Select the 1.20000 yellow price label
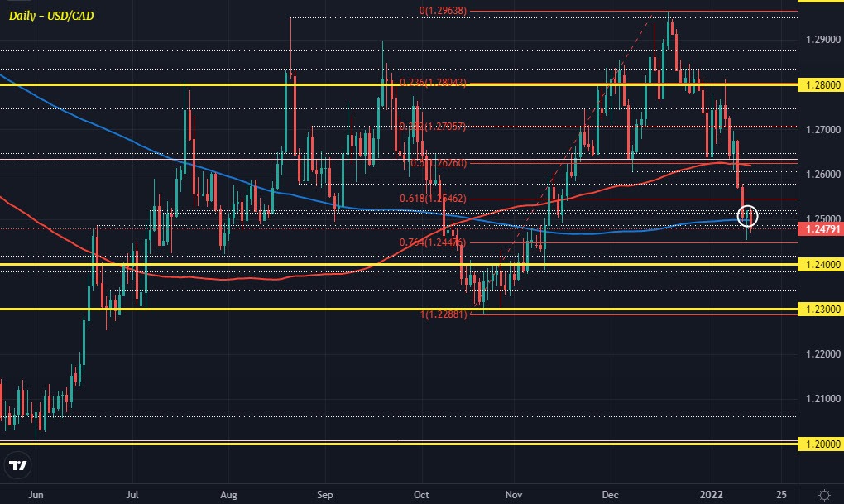 pyautogui.click(x=820, y=444)
